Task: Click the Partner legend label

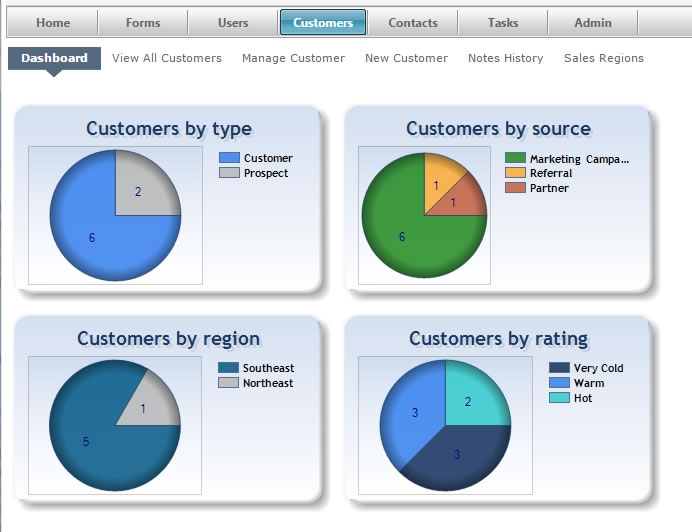Action: coord(549,188)
